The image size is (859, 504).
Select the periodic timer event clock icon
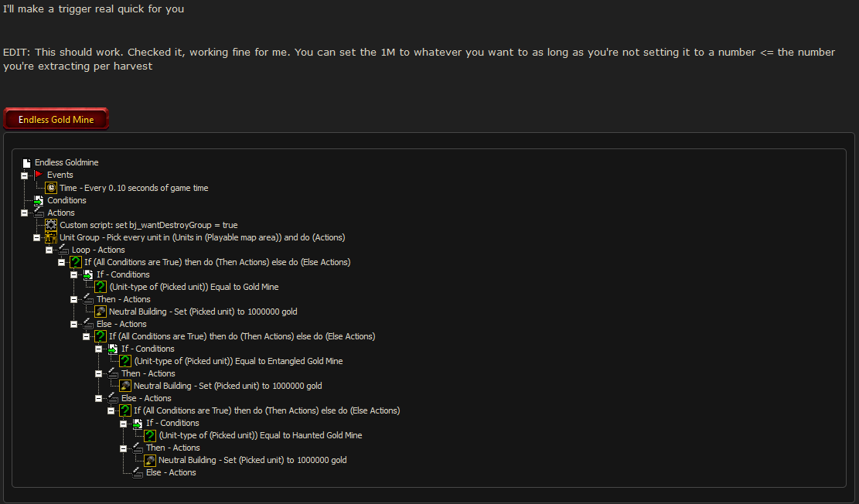(x=51, y=188)
